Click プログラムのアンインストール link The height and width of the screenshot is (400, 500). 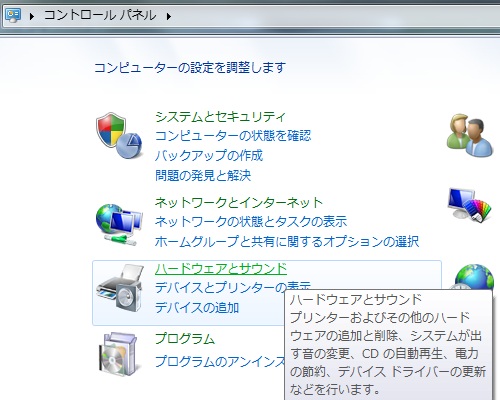click(x=220, y=361)
